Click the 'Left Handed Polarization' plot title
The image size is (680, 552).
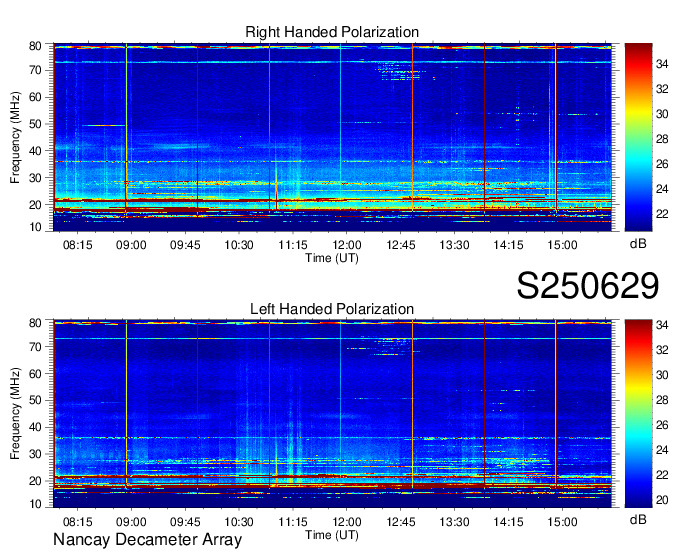332,309
